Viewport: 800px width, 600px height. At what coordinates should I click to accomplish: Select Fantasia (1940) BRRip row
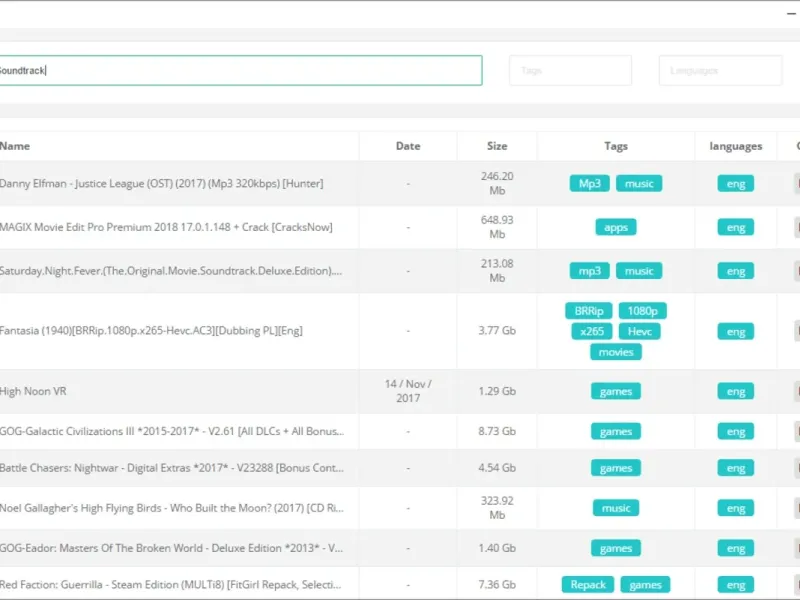tap(400, 331)
